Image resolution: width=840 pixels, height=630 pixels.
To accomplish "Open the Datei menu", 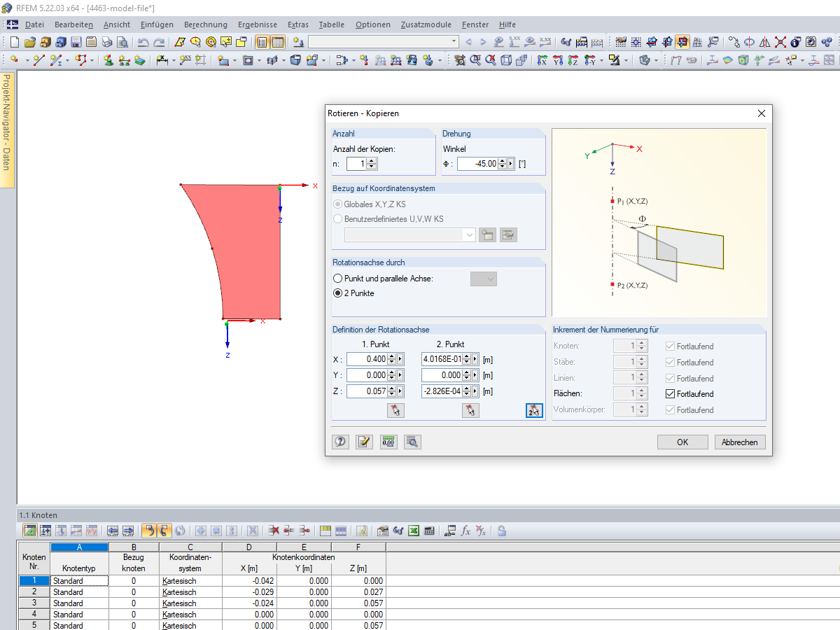I will [x=34, y=24].
